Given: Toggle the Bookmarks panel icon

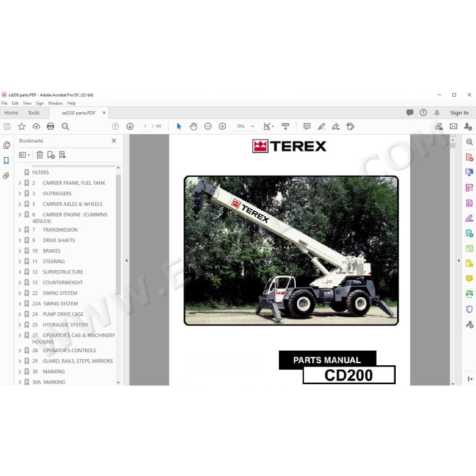Looking at the screenshot, I should click(6, 160).
